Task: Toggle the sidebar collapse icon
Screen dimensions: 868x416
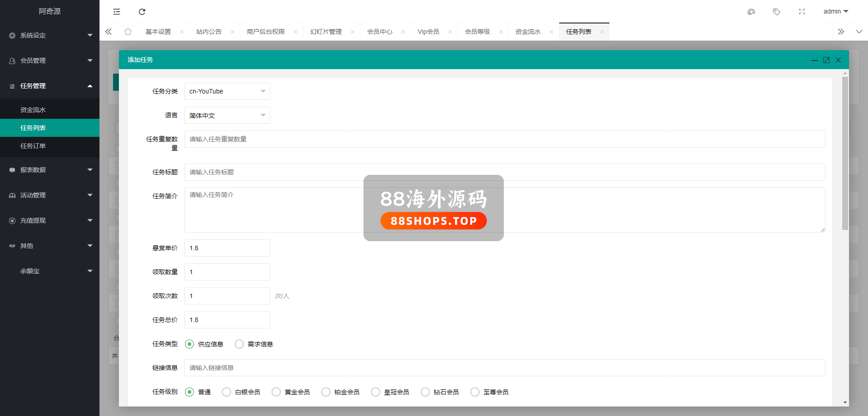Action: pyautogui.click(x=117, y=12)
